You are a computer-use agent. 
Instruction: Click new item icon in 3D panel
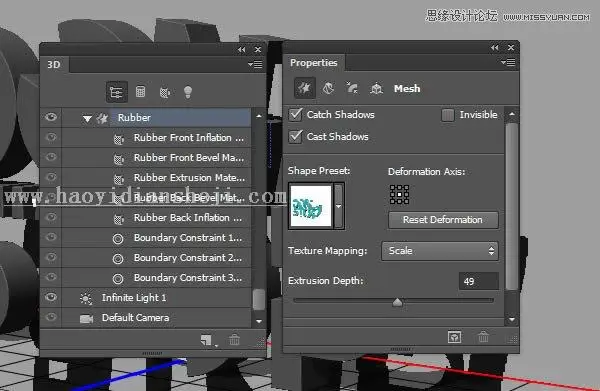[x=206, y=340]
